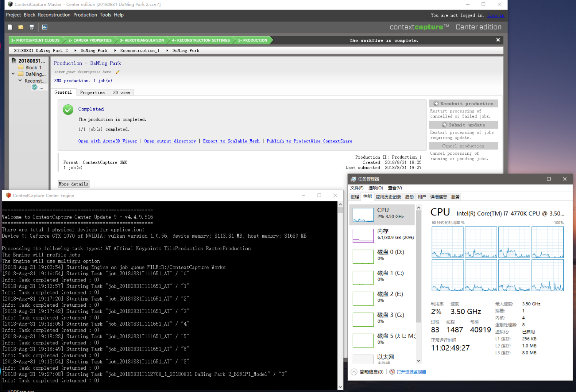Viewport: 576px width, 392px height.
Task: Click the Open project folder icon
Action: (21, 27)
